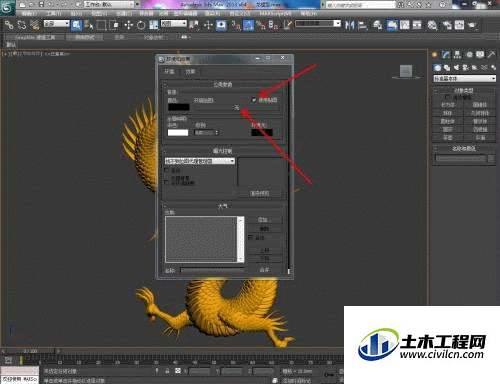Viewport: 500px width, 384px height.
Task: Open the named selection sets dropdown
Action: 318,24
